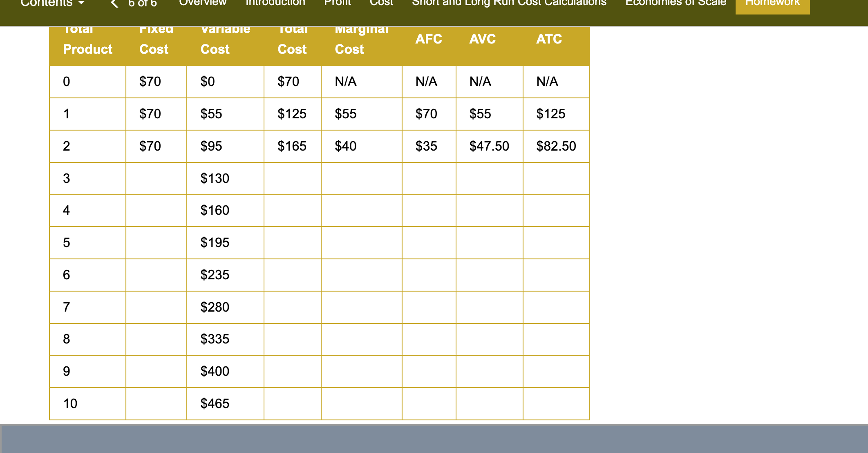The image size is (868, 453).
Task: Go back with the previous page arrow
Action: (x=115, y=3)
